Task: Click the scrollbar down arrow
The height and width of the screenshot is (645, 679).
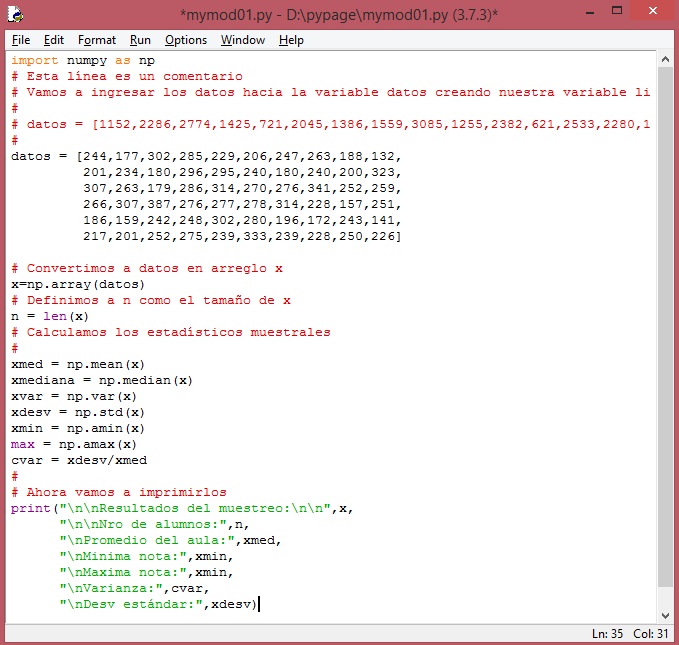Action: [666, 616]
